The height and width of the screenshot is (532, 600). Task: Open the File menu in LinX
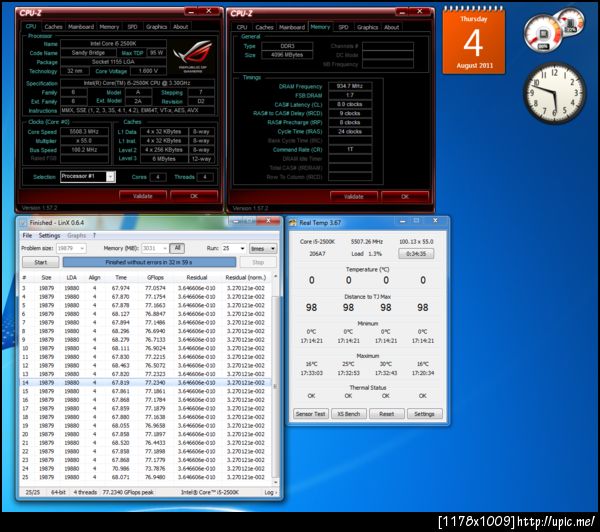27,235
